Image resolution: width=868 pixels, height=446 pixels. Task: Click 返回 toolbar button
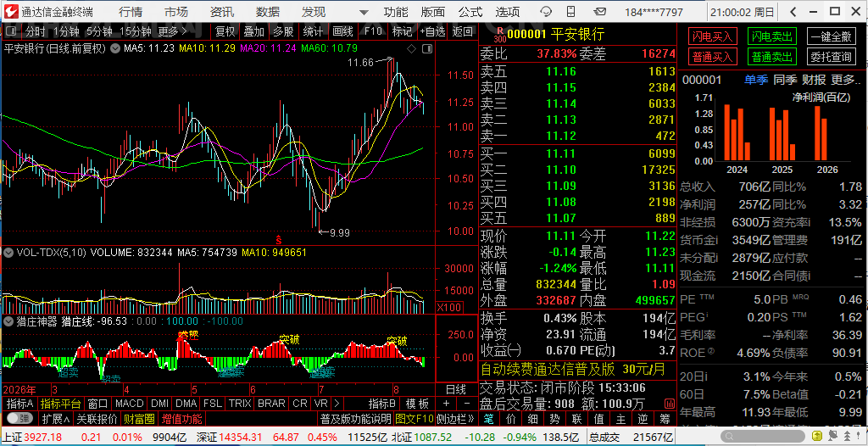pyautogui.click(x=463, y=32)
